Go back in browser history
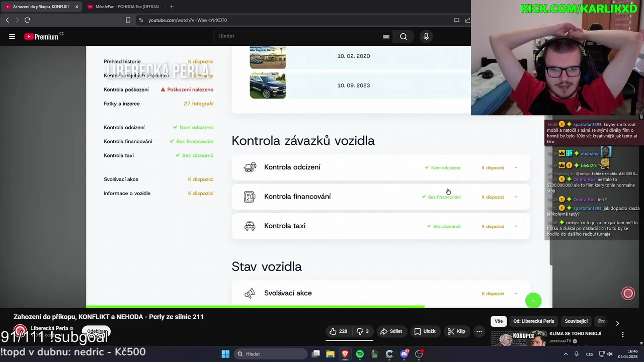Image resolution: width=644 pixels, height=362 pixels. pyautogui.click(x=7, y=20)
